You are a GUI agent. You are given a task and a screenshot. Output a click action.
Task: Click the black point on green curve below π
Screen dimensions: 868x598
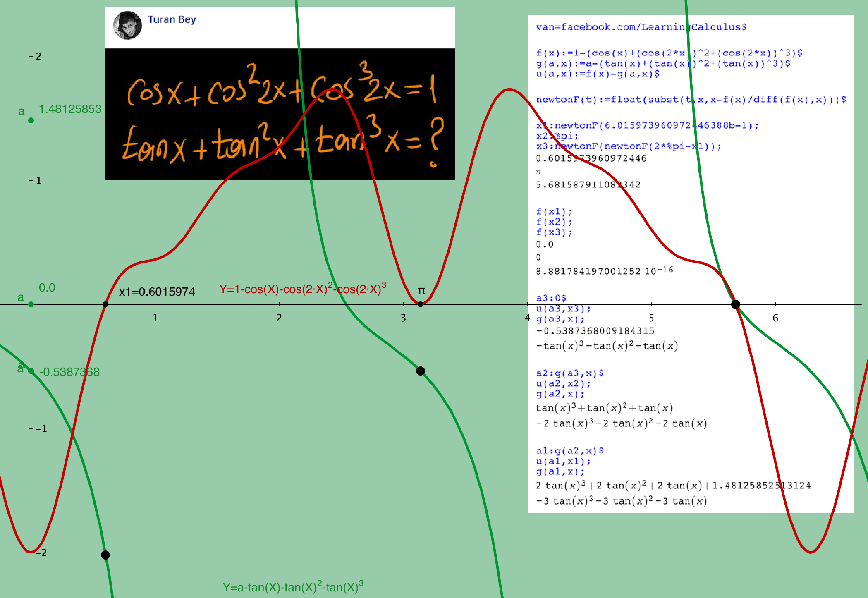[x=421, y=371]
